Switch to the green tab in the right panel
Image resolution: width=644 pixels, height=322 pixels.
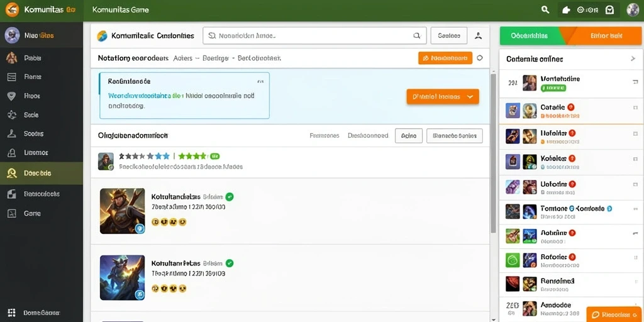point(530,36)
